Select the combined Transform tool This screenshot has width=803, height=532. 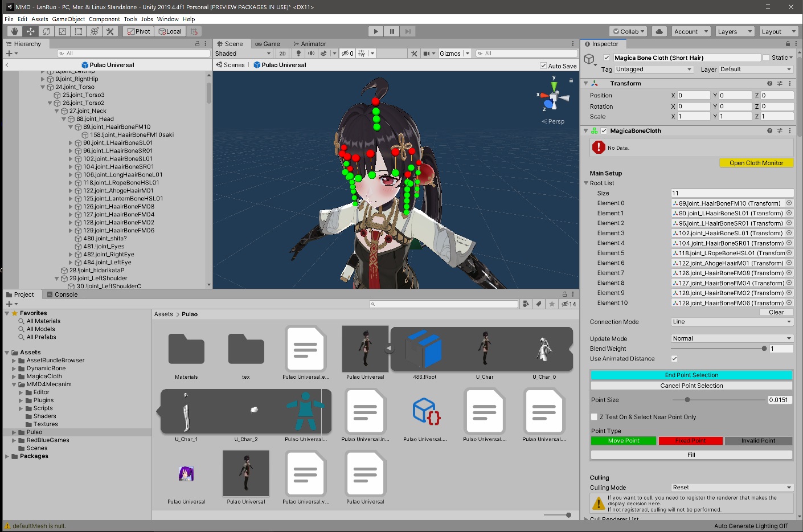pyautogui.click(x=94, y=31)
